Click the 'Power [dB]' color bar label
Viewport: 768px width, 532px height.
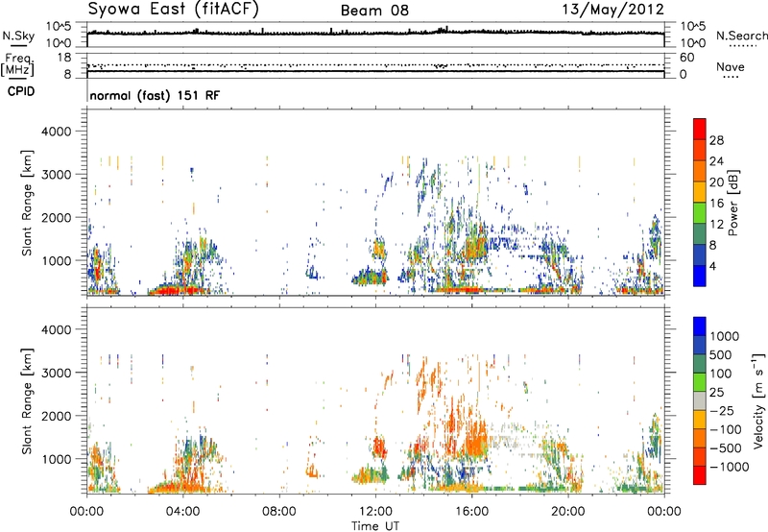(x=732, y=203)
